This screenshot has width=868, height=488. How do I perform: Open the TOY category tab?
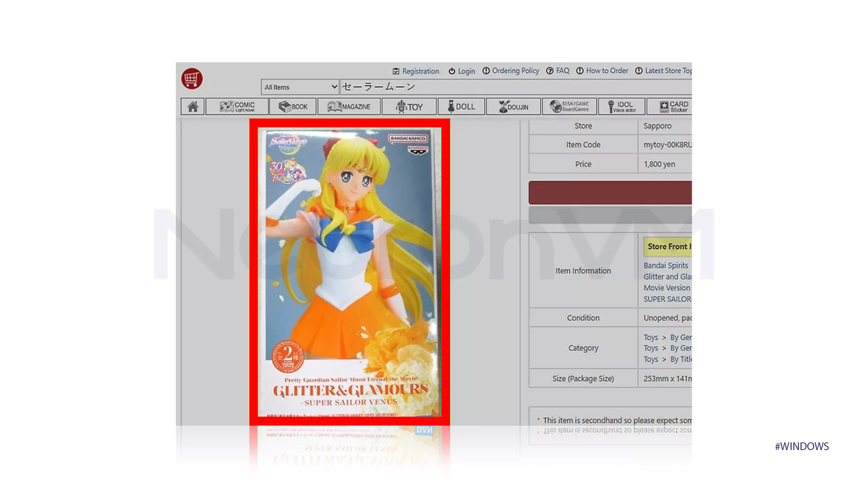(x=409, y=107)
